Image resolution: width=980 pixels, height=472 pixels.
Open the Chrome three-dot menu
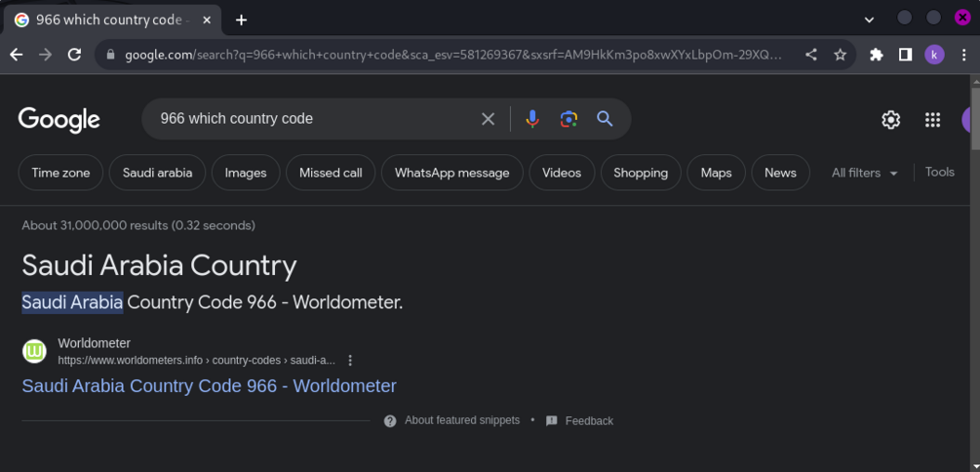pos(963,55)
